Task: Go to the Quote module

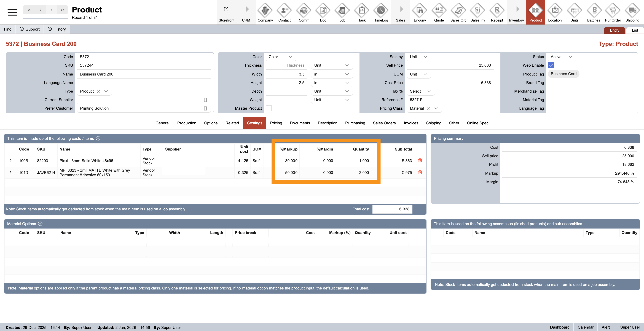Action: [439, 12]
